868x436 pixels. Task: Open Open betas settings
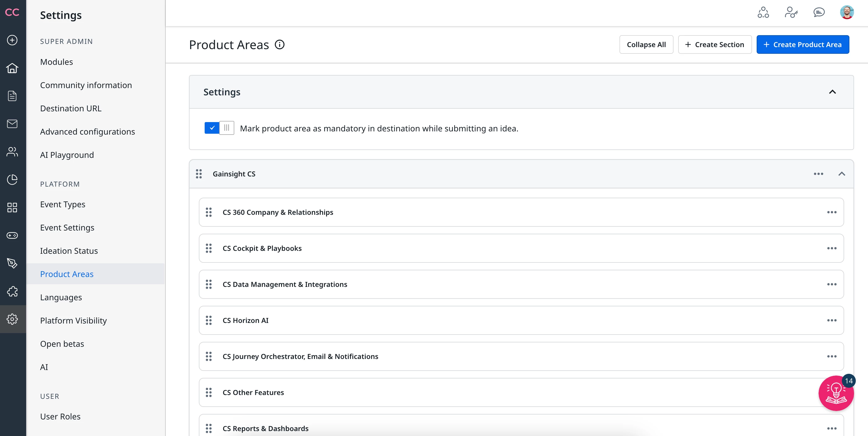coord(62,344)
